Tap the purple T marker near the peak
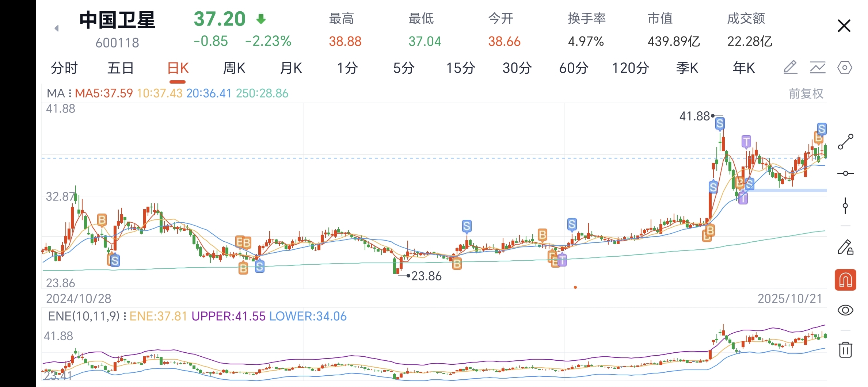 click(746, 141)
